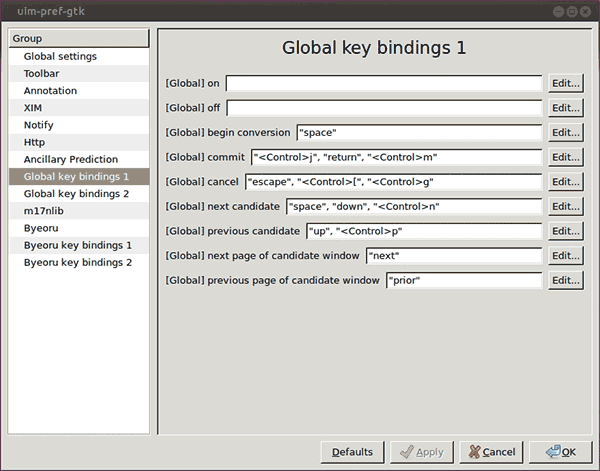
Task: Open the Toolbar group
Action: tap(79, 73)
